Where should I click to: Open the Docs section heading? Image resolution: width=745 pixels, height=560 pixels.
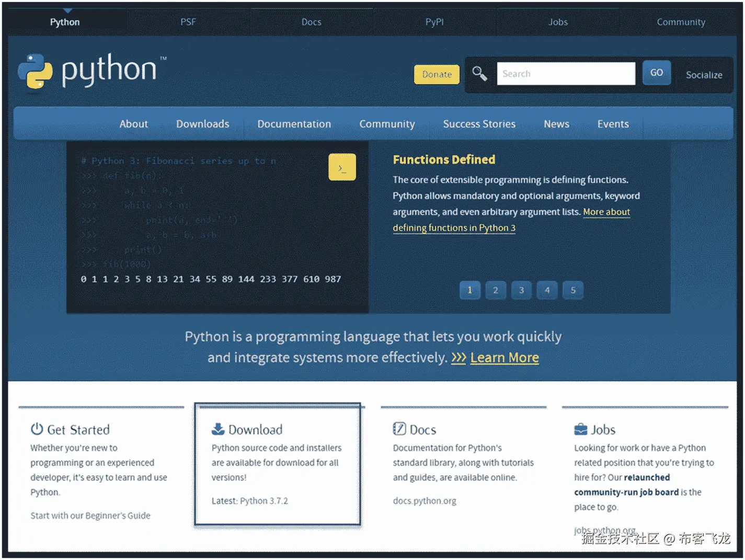point(422,430)
